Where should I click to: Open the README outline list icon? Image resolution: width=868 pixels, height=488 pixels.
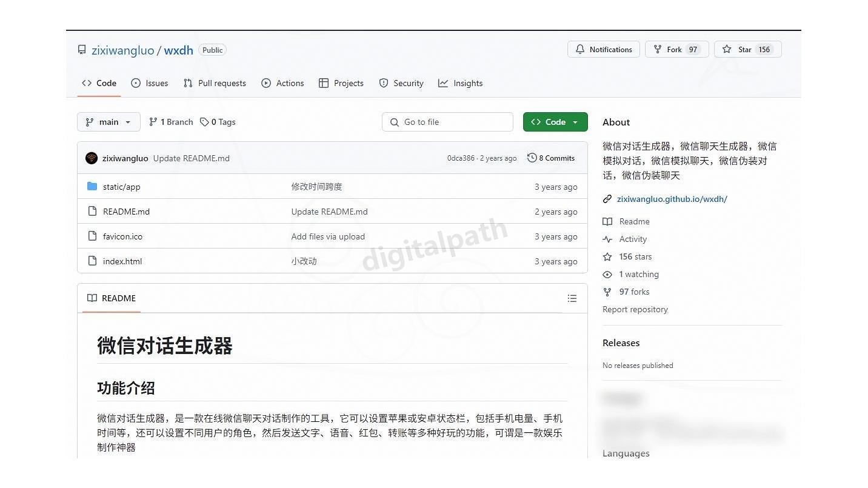(x=572, y=298)
